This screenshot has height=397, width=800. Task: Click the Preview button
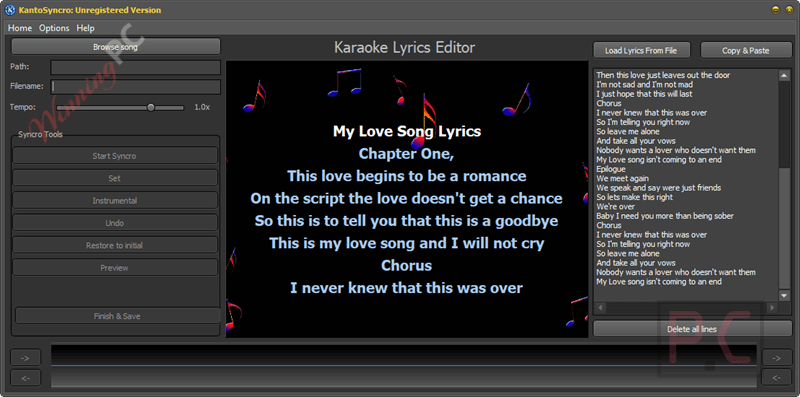click(x=115, y=267)
